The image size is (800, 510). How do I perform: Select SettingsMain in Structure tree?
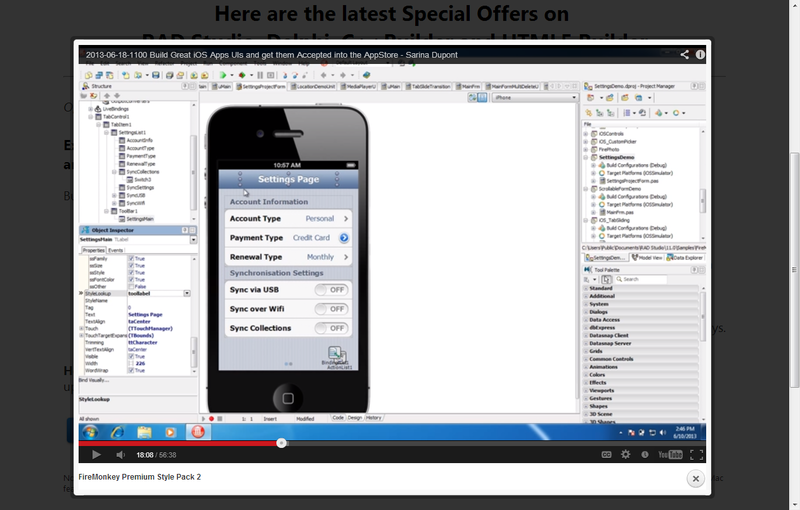(x=139, y=219)
